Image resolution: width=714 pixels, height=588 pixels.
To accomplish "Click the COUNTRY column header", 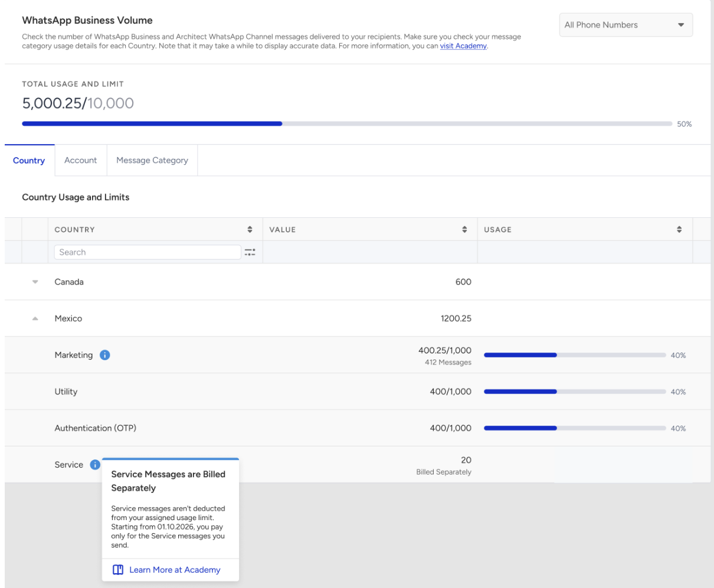I will (74, 230).
